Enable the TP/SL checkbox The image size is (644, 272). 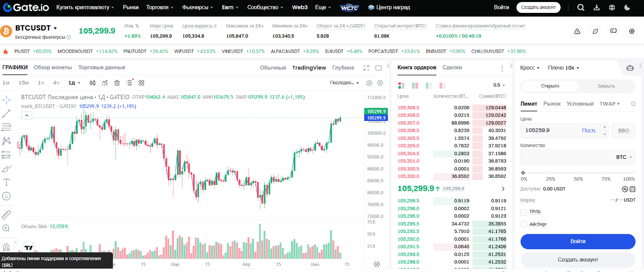pos(523,212)
